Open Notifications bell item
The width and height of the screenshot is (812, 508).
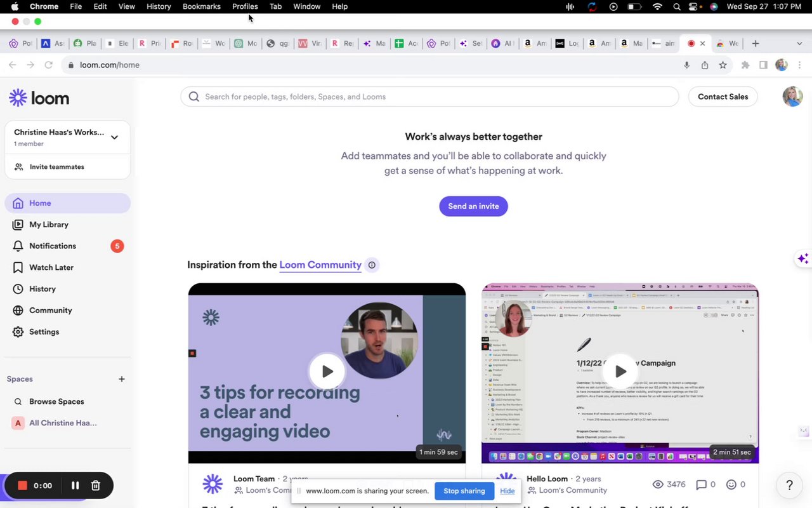point(67,246)
